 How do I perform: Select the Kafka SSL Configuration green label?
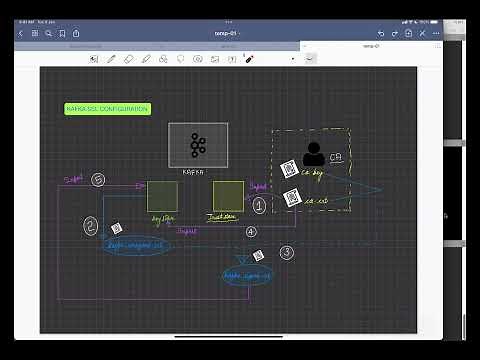(x=107, y=109)
